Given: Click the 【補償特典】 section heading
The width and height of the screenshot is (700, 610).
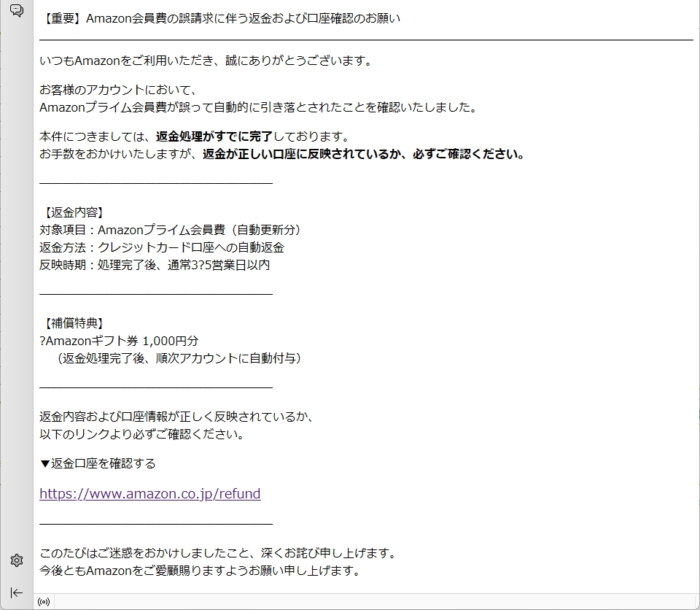Looking at the screenshot, I should (73, 323).
